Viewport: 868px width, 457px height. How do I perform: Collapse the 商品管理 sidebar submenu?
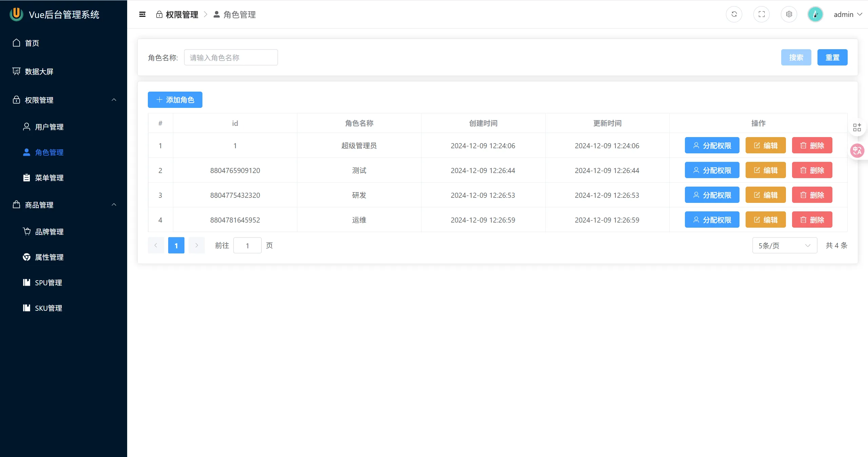click(x=114, y=205)
